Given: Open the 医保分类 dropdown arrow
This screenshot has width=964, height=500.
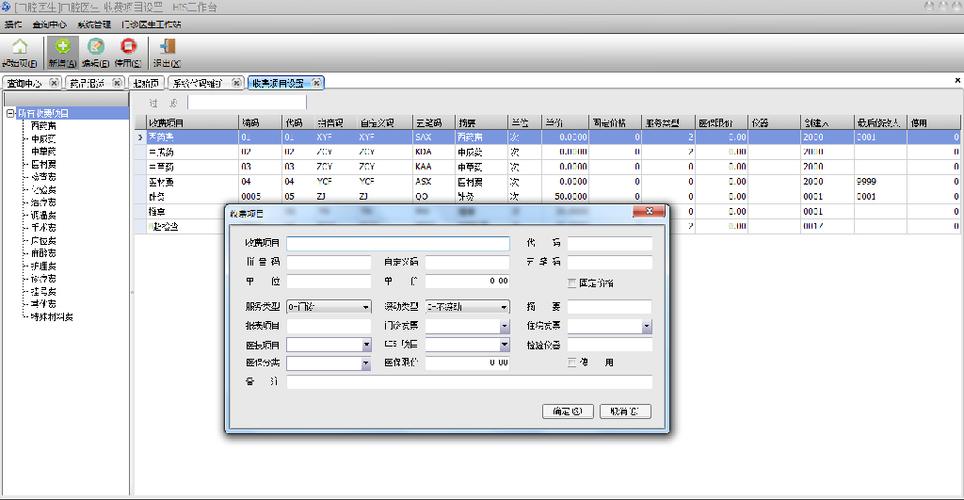Looking at the screenshot, I should (366, 363).
